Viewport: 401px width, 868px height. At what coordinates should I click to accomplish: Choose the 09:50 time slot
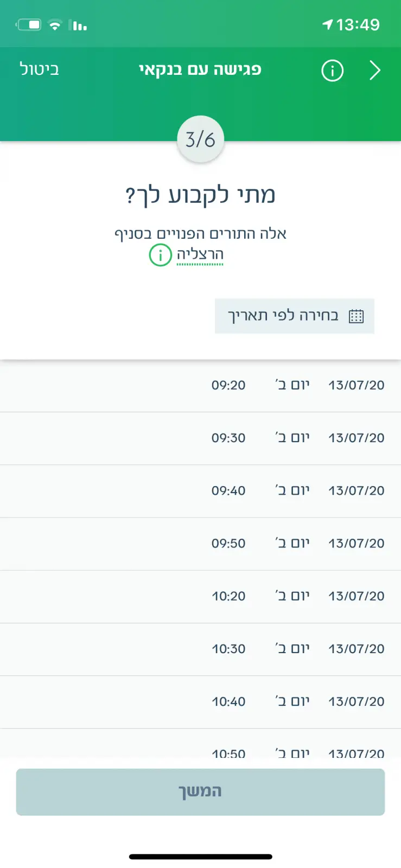pyautogui.click(x=200, y=543)
